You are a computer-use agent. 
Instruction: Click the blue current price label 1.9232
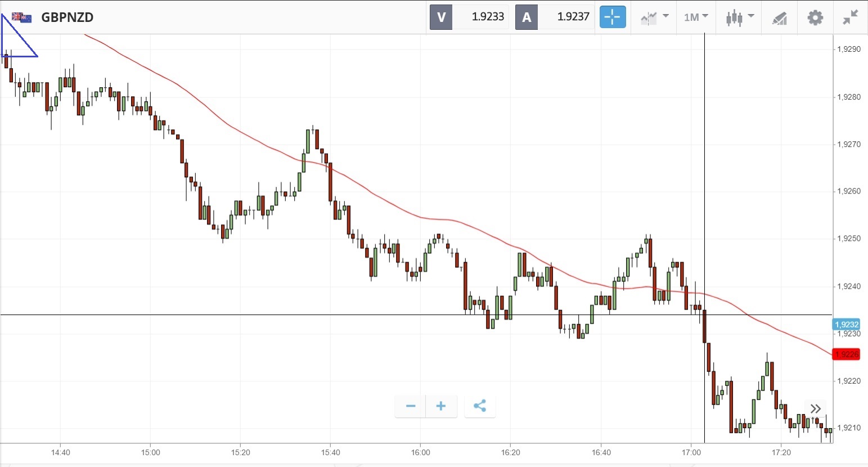tap(846, 325)
